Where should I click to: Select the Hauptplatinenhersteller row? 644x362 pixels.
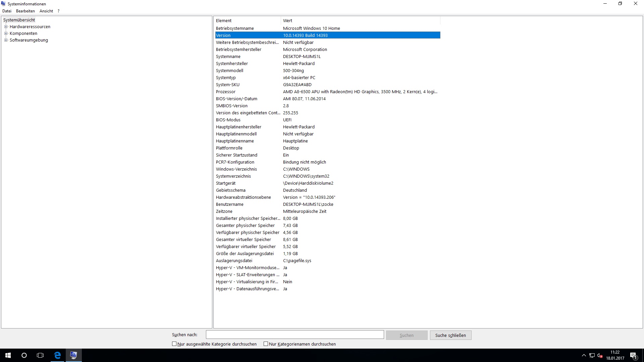pos(328,127)
